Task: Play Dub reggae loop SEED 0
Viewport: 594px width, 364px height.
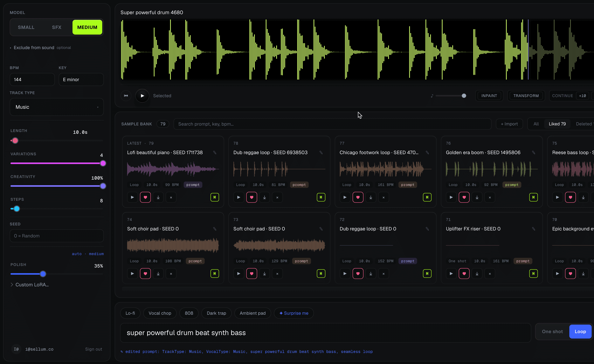Action: point(345,274)
